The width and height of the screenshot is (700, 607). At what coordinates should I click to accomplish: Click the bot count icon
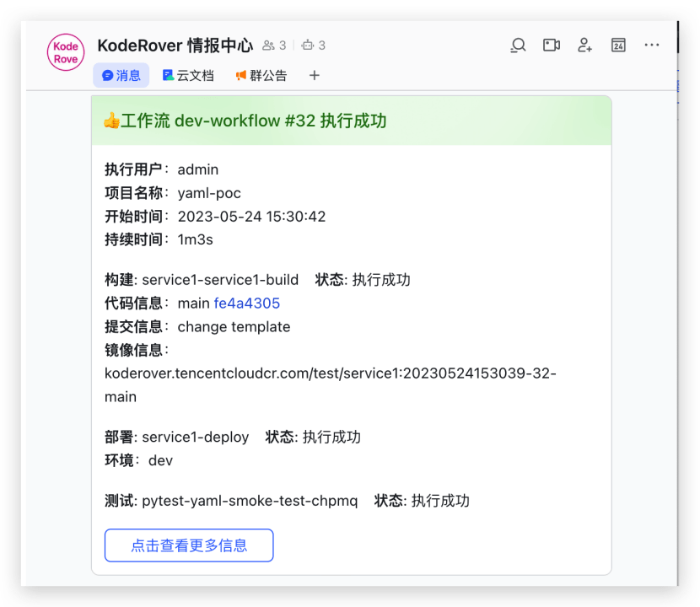pyautogui.click(x=313, y=46)
